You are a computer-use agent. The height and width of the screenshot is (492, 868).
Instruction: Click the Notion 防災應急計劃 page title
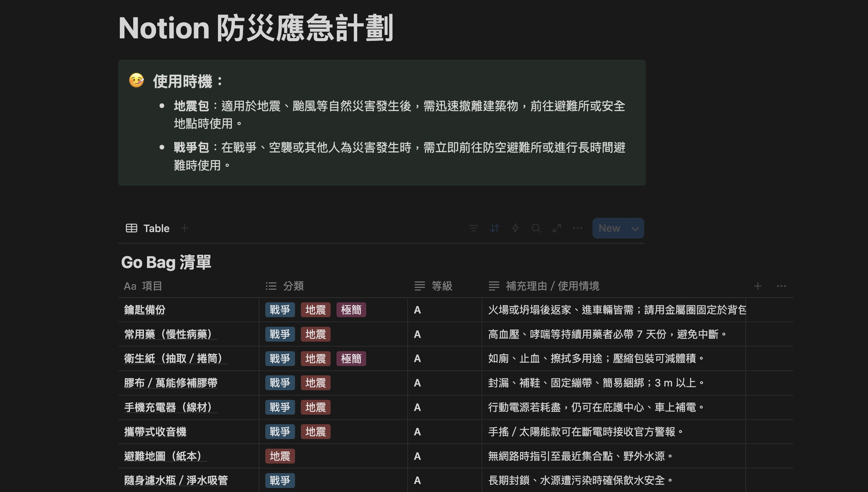point(256,28)
